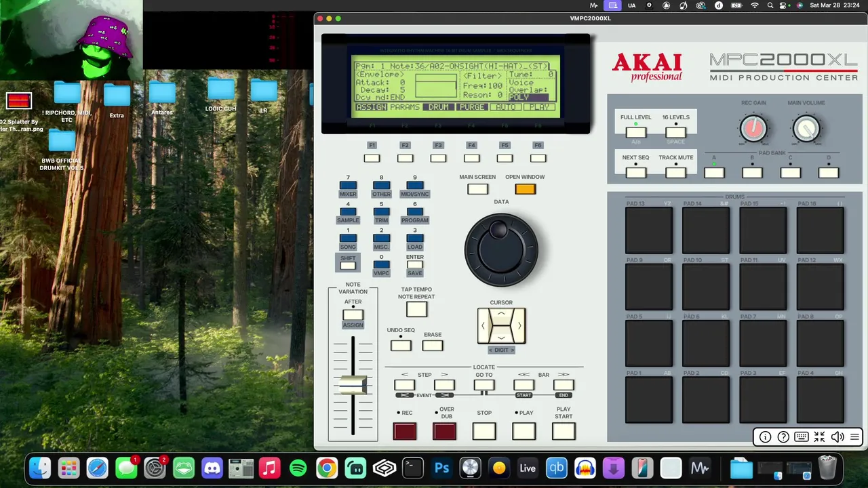Launch Safari from the Dock
The height and width of the screenshot is (488, 868).
click(x=97, y=468)
